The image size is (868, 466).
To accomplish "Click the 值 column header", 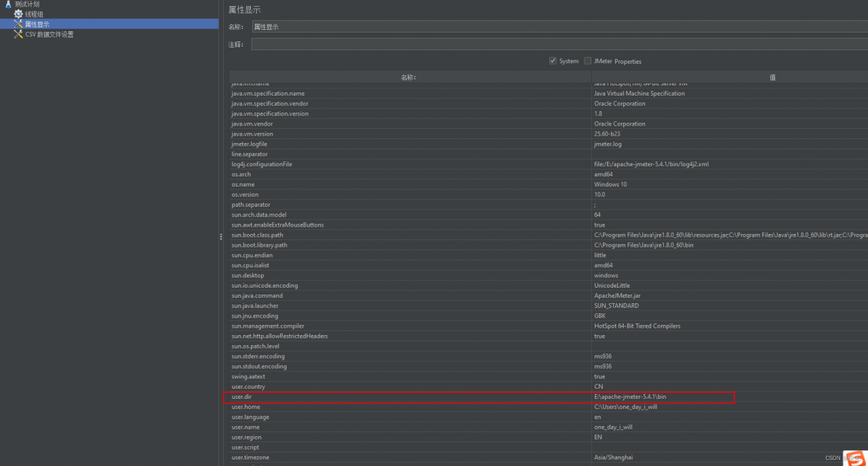I will tap(772, 77).
